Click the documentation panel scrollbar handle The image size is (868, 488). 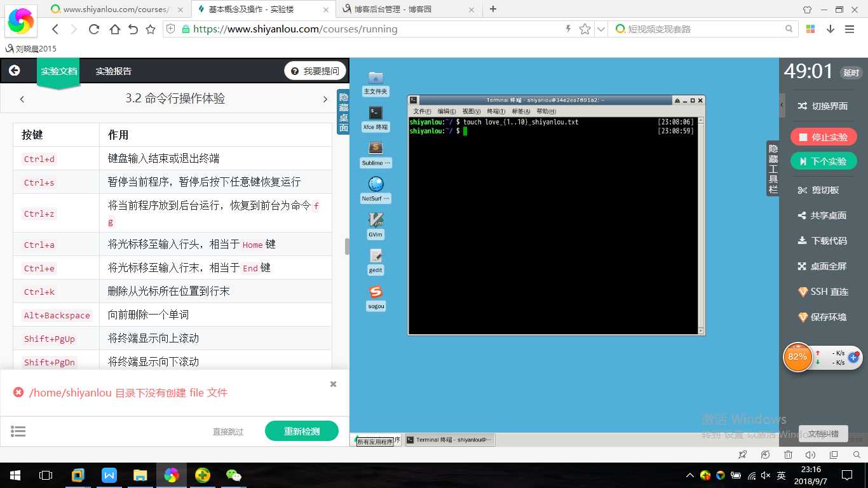(347, 246)
